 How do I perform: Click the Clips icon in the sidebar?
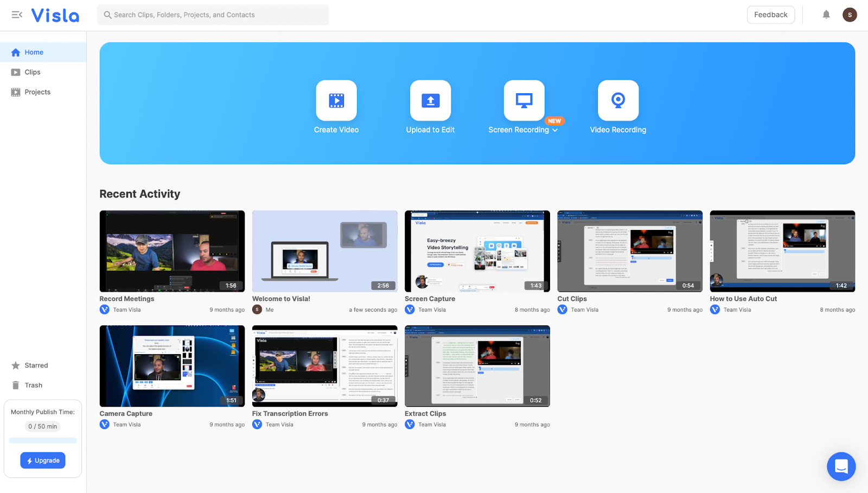point(16,72)
